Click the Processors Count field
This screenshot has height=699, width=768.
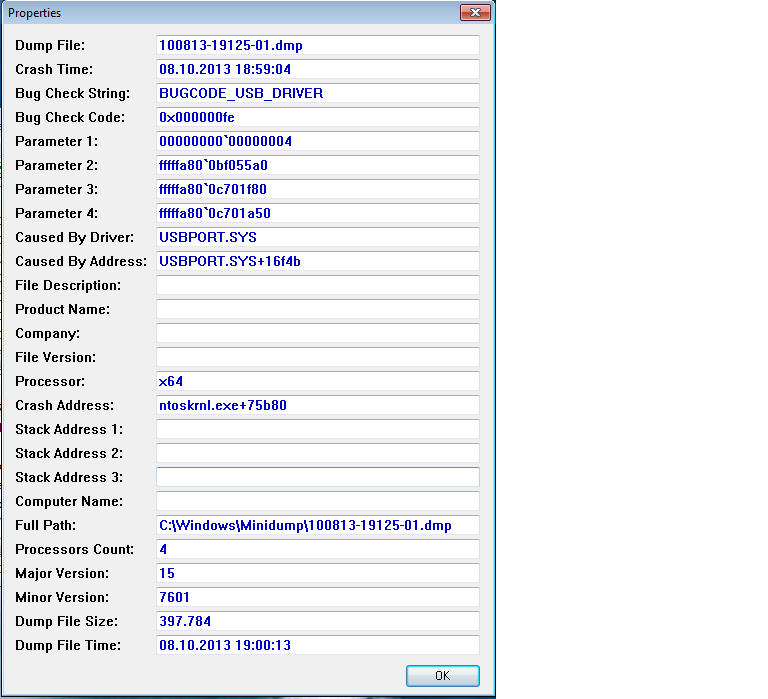pos(318,549)
